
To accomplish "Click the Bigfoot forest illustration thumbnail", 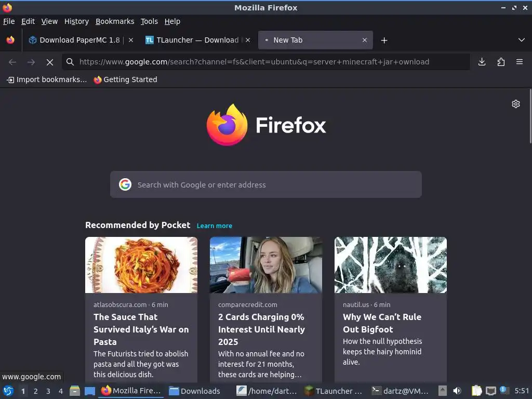I will (391, 265).
